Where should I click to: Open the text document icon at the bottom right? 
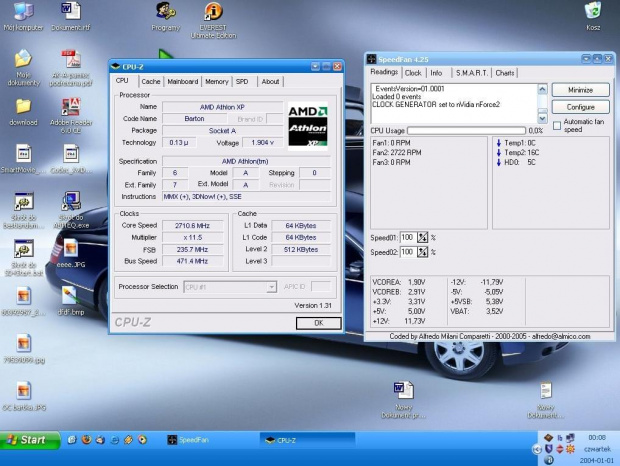click(546, 399)
